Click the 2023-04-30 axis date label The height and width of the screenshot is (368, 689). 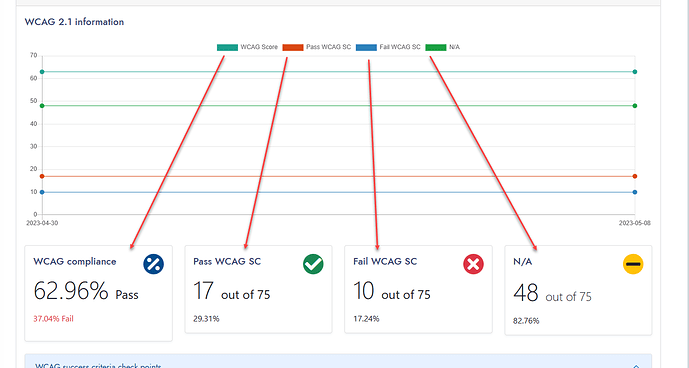pos(42,223)
